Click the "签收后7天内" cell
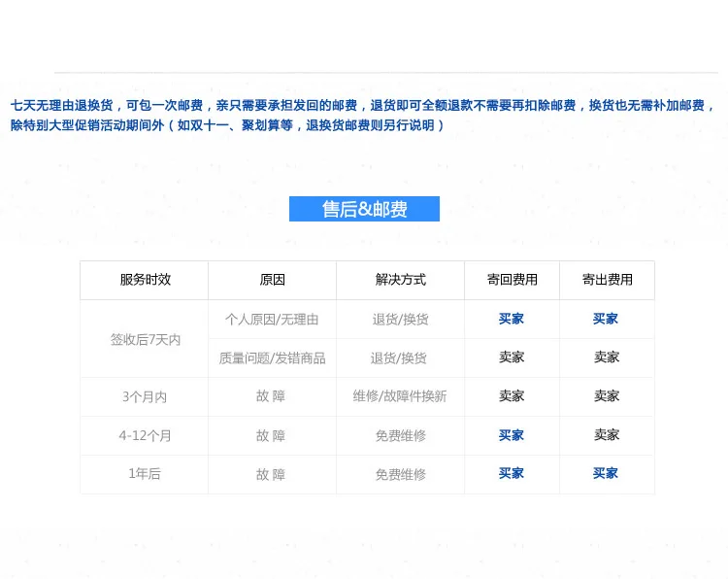The width and height of the screenshot is (728, 579). (146, 340)
